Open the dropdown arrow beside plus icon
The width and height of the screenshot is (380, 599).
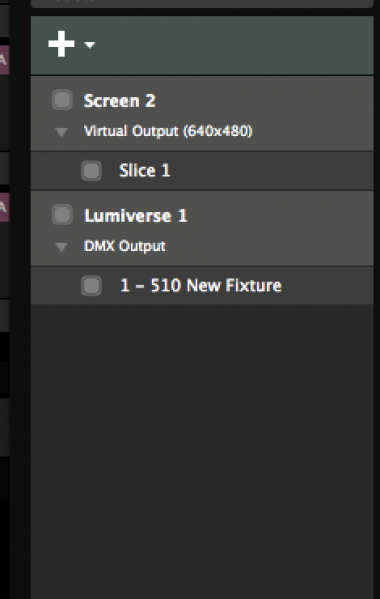click(90, 45)
